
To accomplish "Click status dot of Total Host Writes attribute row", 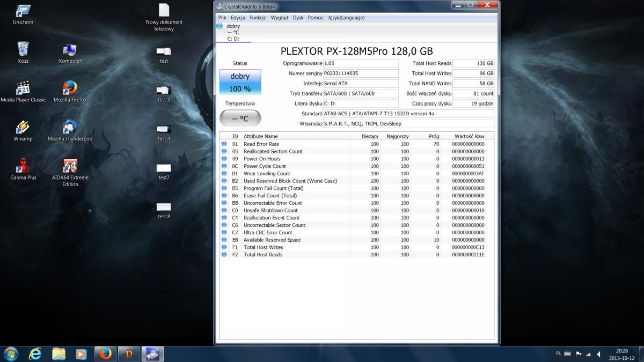I will pos(224,247).
